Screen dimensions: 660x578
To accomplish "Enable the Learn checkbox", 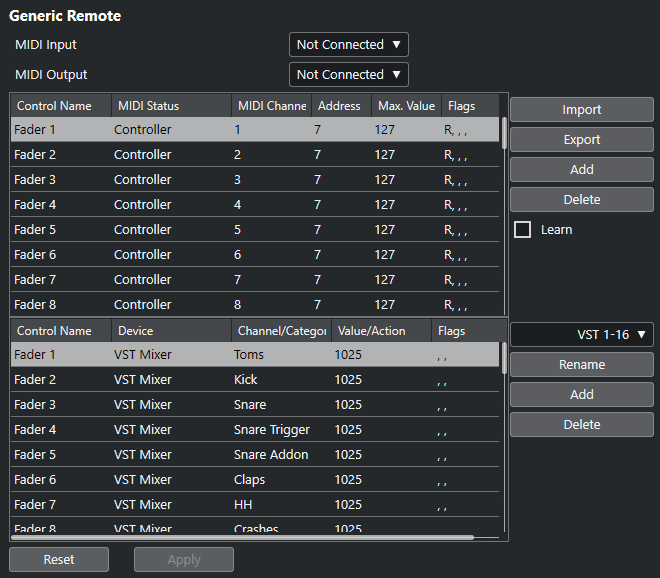I will [x=522, y=230].
